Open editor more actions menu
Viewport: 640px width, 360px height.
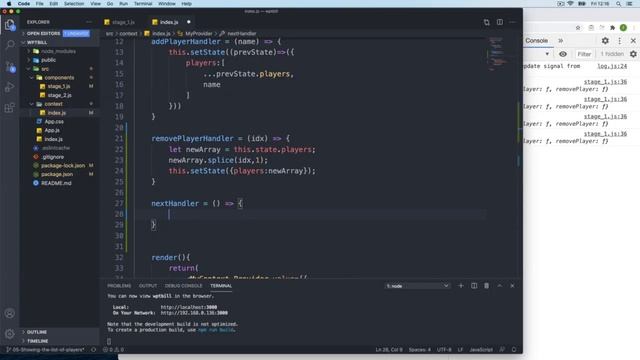[x=513, y=22]
